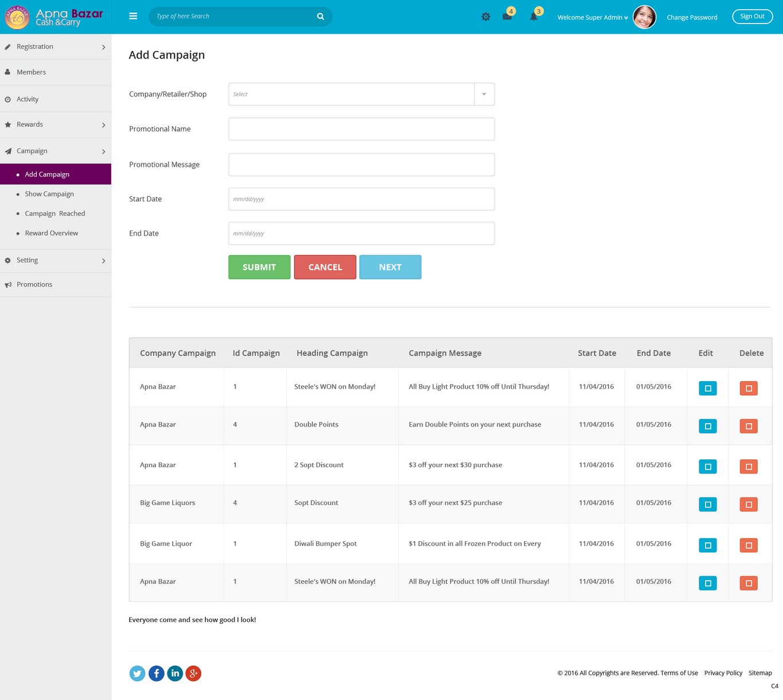Click 'Everyone come and see how good I look!'

[192, 620]
